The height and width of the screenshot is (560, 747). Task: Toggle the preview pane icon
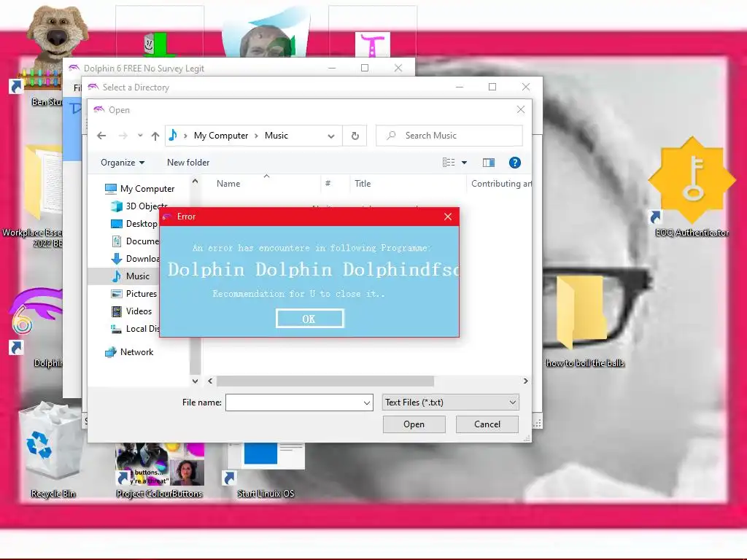tap(489, 163)
